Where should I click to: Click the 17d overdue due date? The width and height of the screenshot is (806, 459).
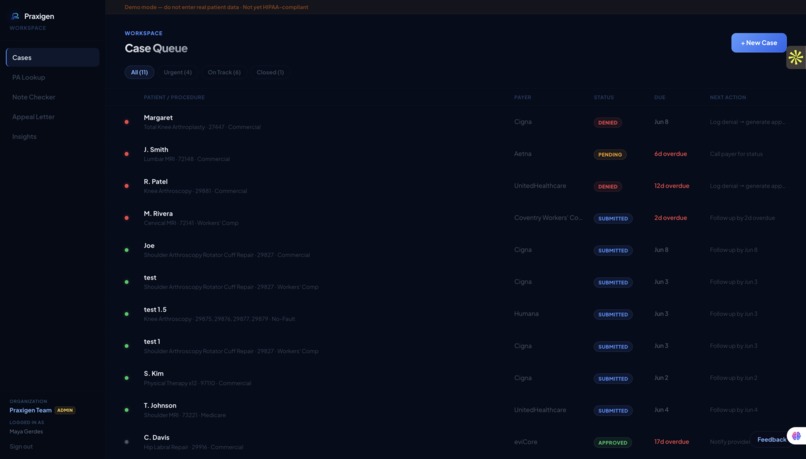671,442
